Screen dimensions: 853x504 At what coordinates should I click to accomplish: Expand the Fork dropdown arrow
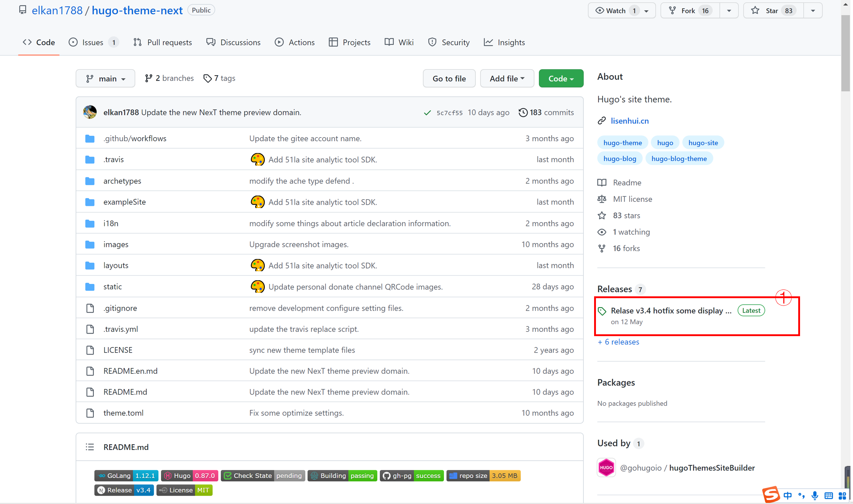729,10
